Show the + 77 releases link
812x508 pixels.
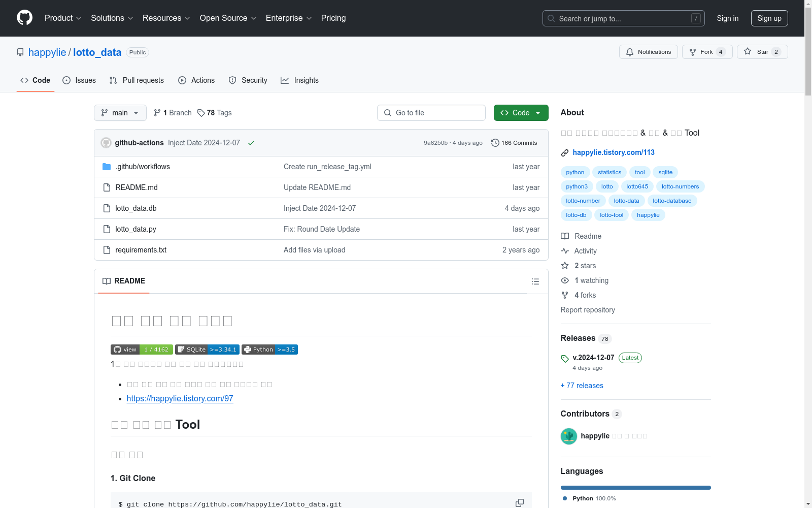[x=582, y=386]
